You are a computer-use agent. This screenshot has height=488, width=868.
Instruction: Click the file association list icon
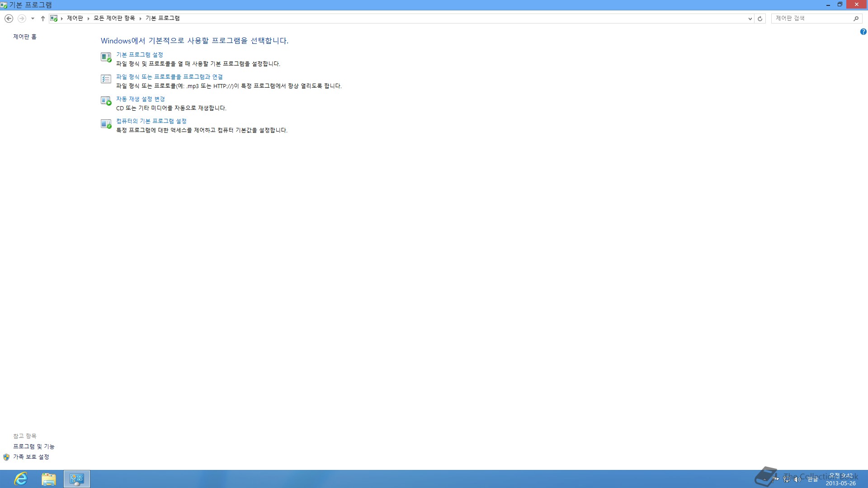(x=106, y=79)
